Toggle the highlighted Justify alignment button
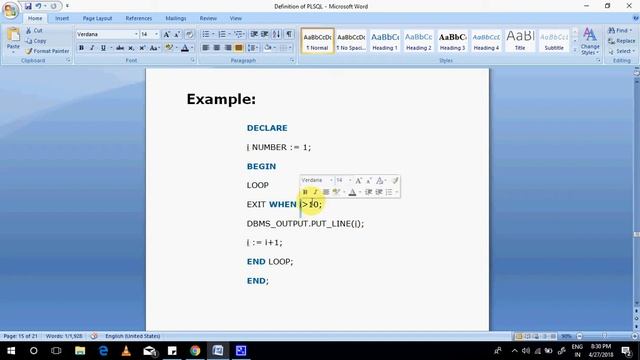Screen dimensions: 640x360 click(x=239, y=48)
